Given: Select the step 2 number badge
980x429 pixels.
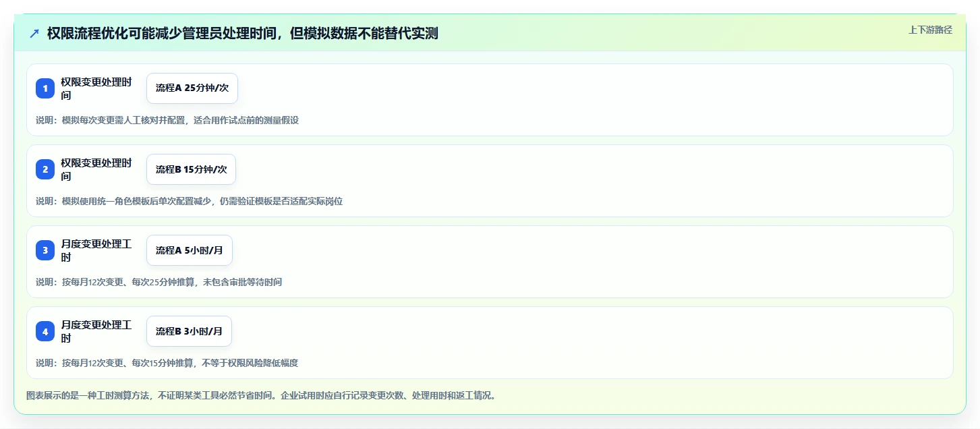Looking at the screenshot, I should click(x=45, y=169).
